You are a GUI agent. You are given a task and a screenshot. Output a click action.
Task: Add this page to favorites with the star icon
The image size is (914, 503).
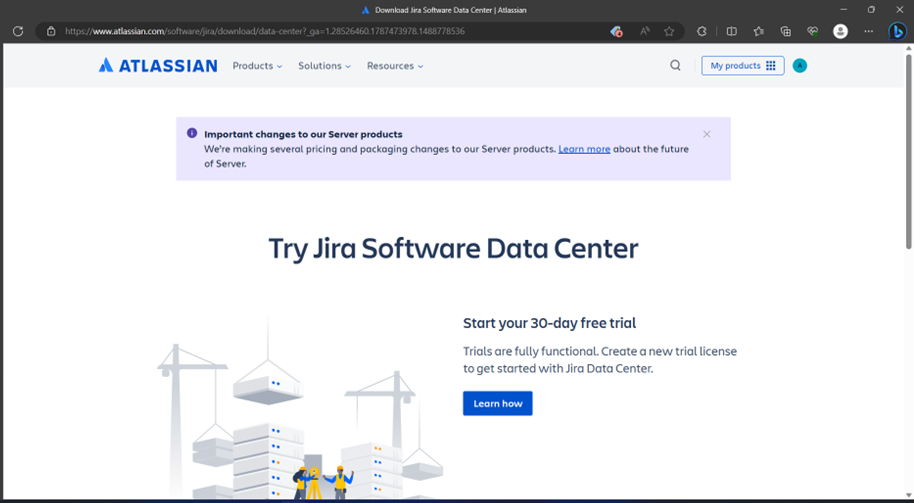pos(669,31)
